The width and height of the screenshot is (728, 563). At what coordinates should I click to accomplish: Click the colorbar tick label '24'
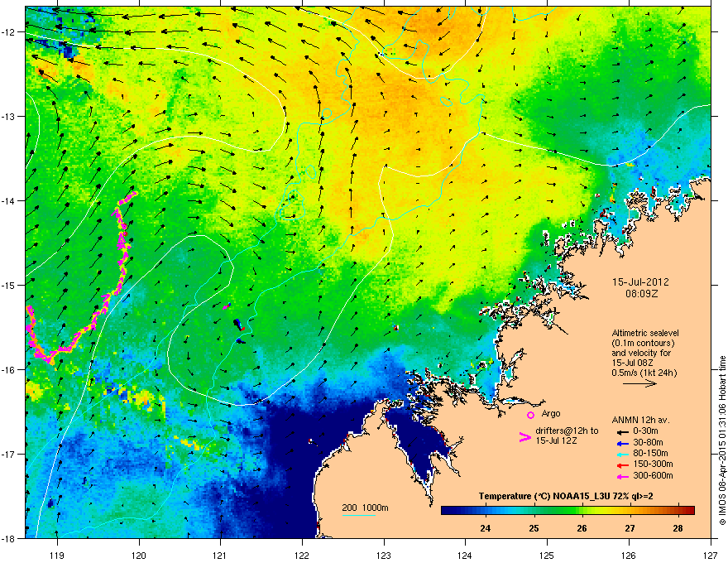[486, 528]
